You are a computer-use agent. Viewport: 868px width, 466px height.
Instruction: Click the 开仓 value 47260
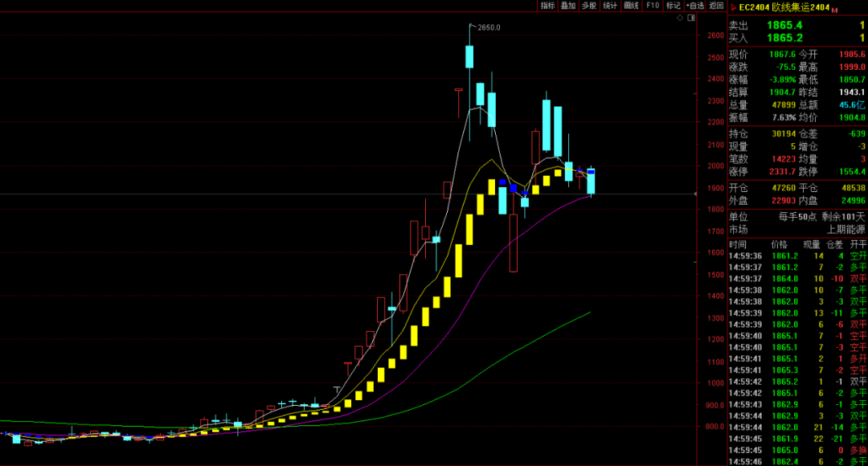tap(784, 188)
